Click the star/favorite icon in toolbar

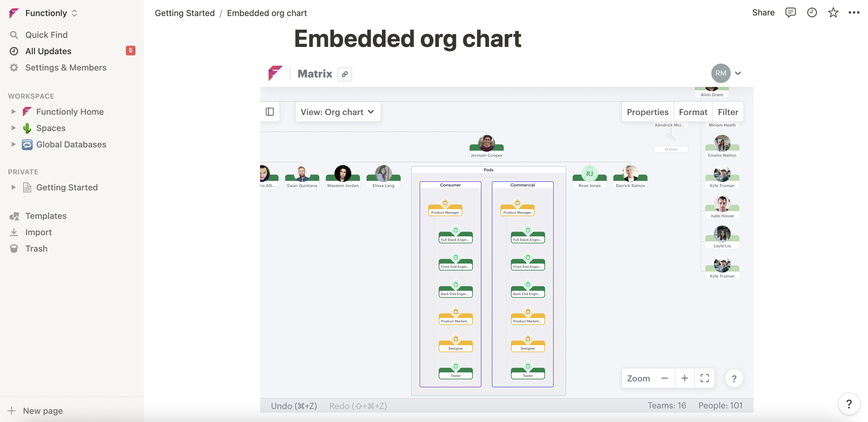pos(833,12)
